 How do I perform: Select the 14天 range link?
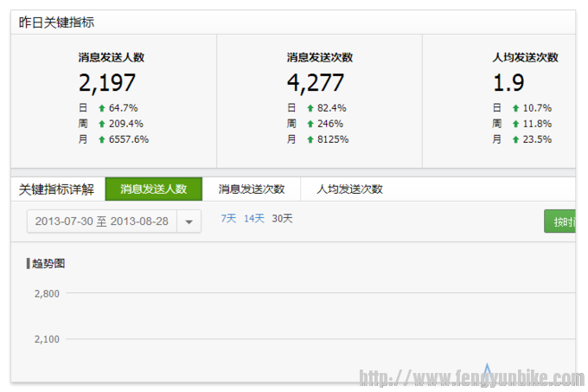coord(254,219)
